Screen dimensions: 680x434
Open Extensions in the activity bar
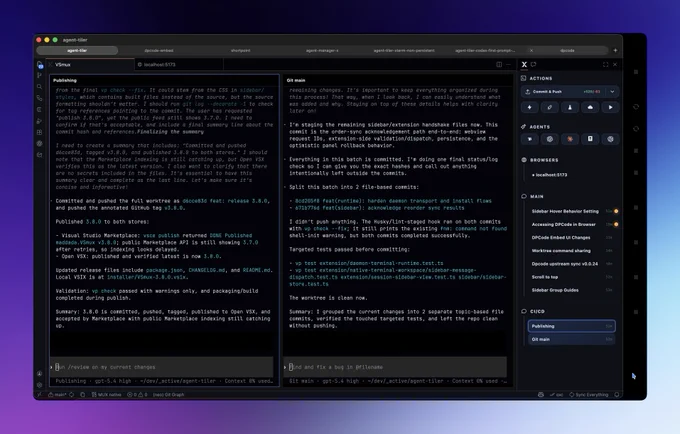point(39,132)
